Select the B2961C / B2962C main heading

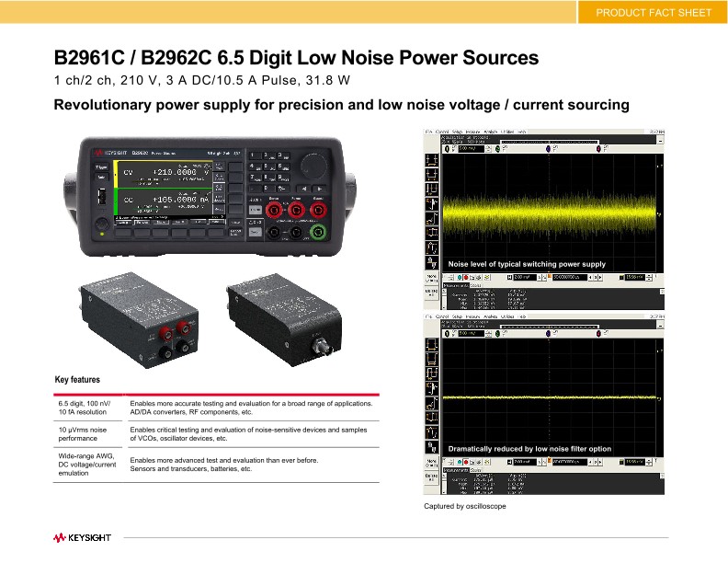click(x=296, y=58)
